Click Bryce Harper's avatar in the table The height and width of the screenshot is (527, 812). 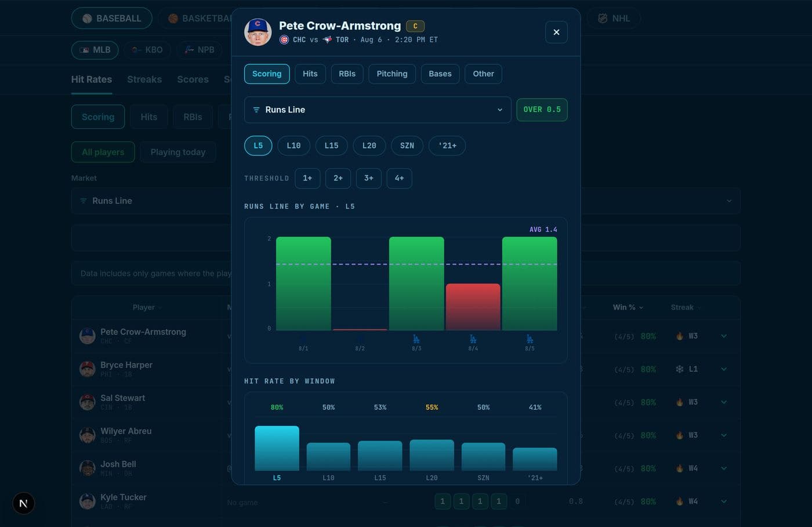[88, 369]
